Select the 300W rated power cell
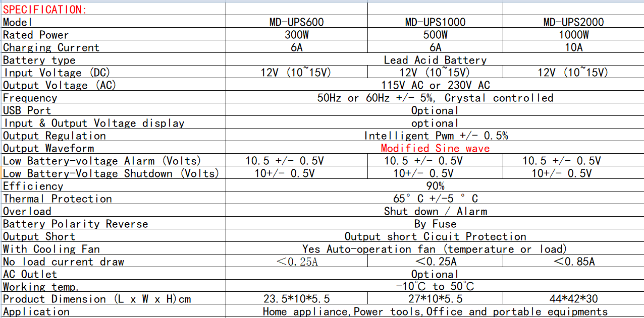The width and height of the screenshot is (644, 318). pos(296,35)
